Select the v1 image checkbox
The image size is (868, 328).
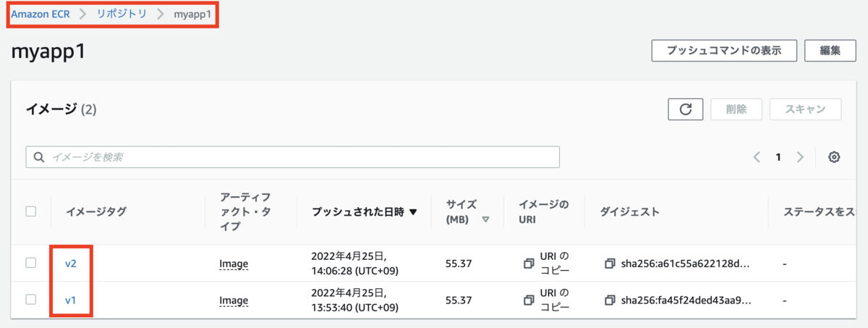(31, 299)
